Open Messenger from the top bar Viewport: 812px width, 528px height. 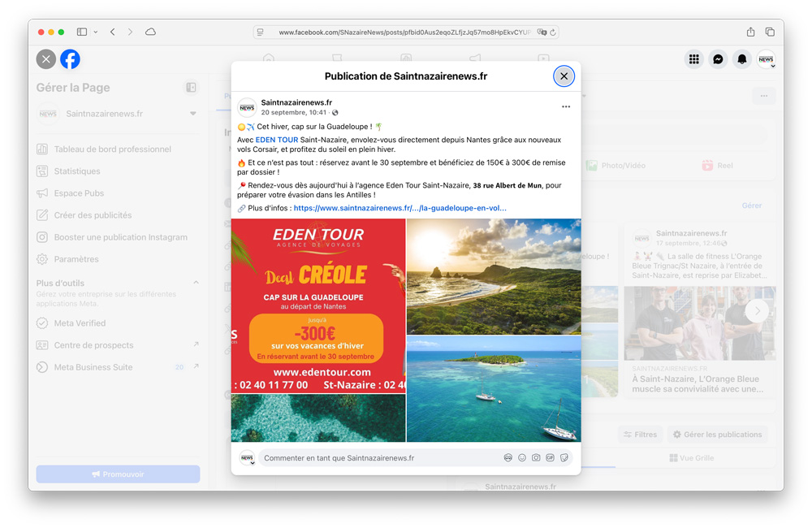coord(718,59)
